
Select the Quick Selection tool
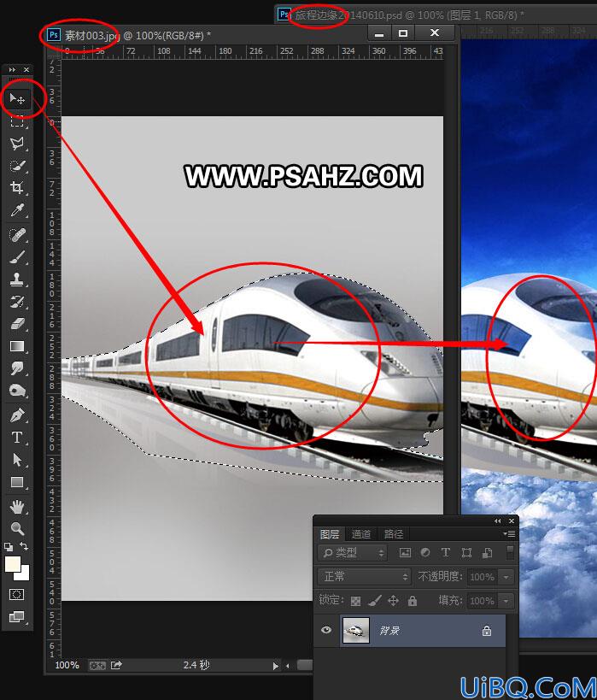click(17, 166)
